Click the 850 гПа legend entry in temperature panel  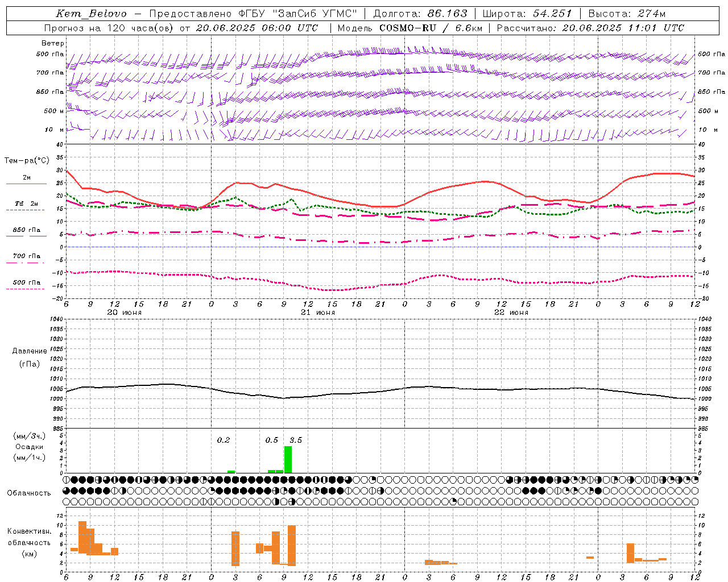pos(27,230)
